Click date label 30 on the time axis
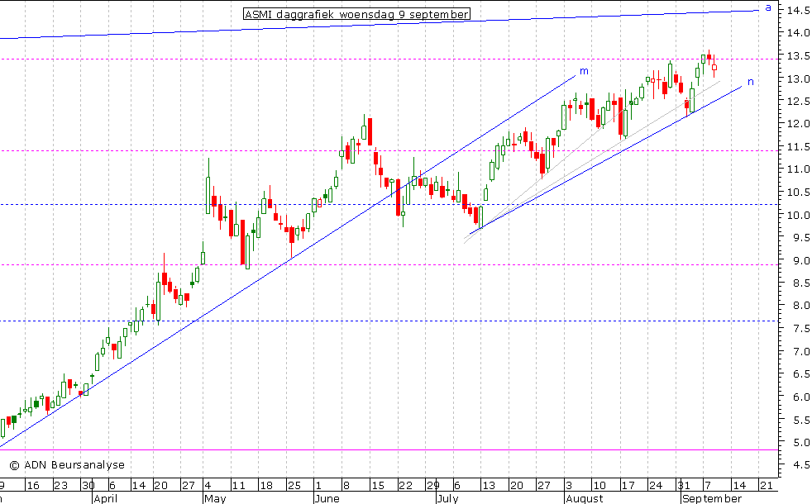812x504 pixels. pyautogui.click(x=88, y=485)
